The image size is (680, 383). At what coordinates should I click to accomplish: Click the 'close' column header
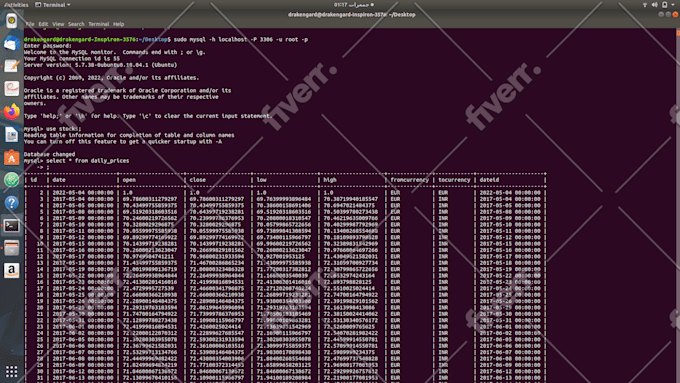197,180
